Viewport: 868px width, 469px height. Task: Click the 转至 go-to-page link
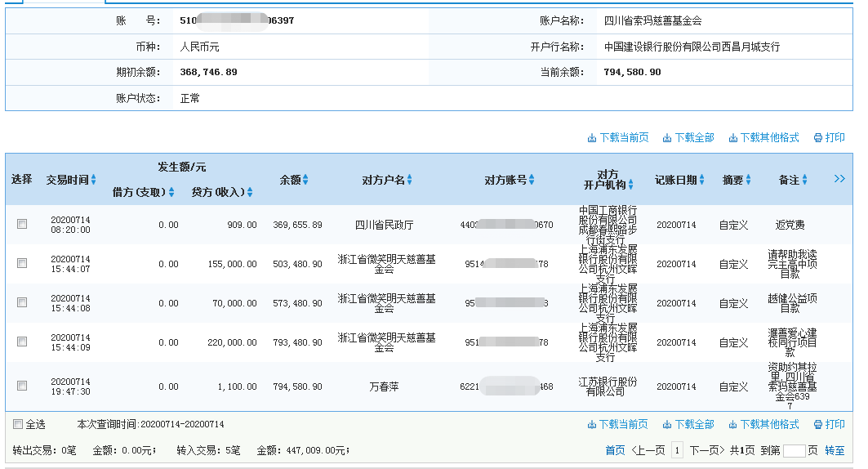(835, 450)
